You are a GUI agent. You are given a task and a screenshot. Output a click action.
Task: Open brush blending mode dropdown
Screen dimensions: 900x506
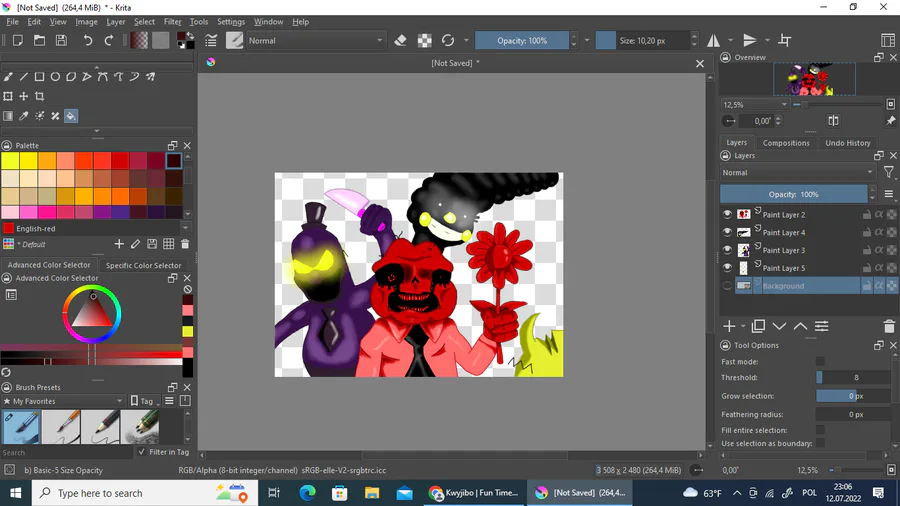[315, 41]
